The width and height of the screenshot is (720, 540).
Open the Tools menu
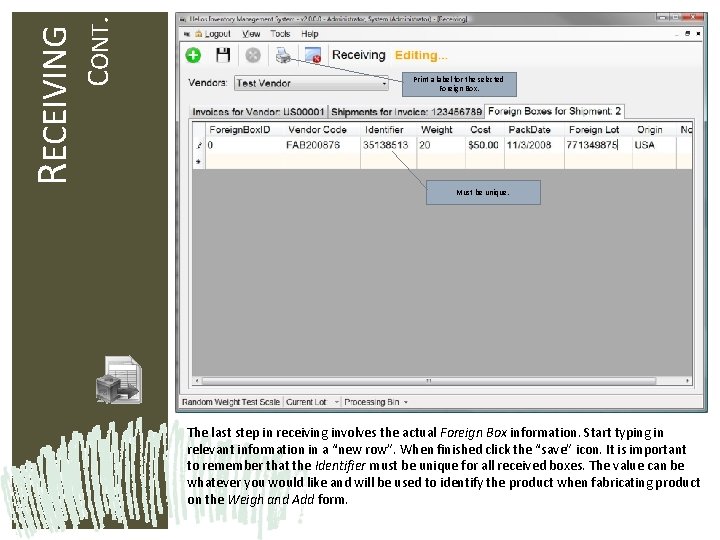(280, 34)
